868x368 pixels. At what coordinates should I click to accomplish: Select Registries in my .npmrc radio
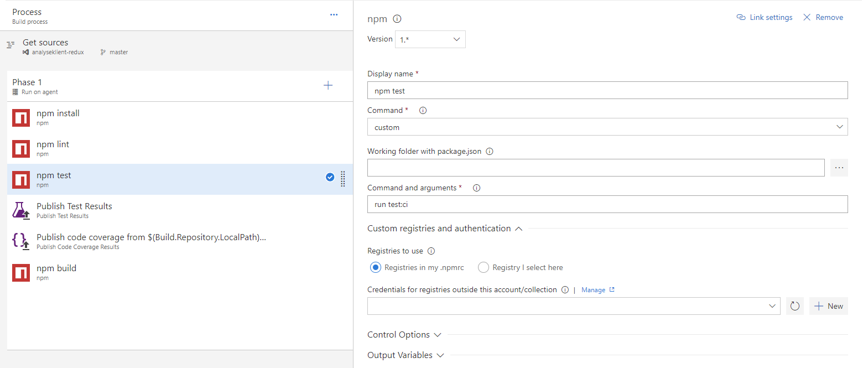376,268
